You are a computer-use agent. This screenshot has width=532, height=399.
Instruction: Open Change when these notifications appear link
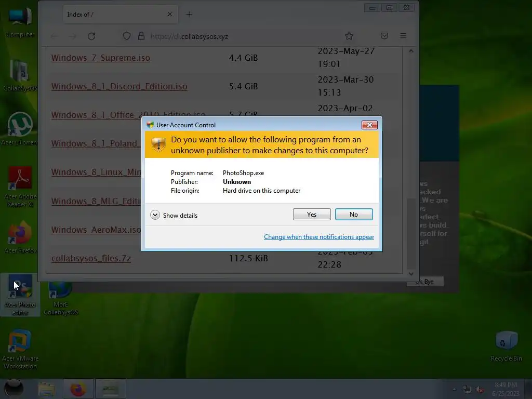pyautogui.click(x=319, y=237)
